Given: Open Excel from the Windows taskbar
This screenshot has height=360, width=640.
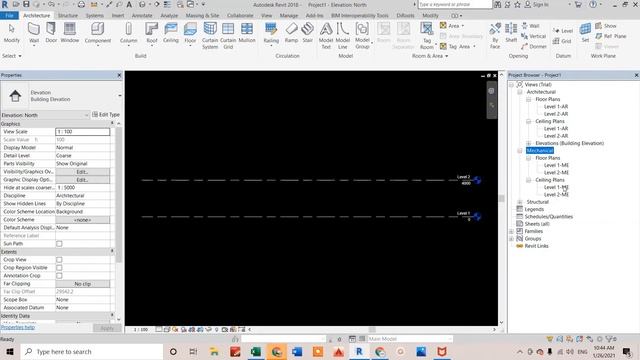Looking at the screenshot, I should point(256,351).
